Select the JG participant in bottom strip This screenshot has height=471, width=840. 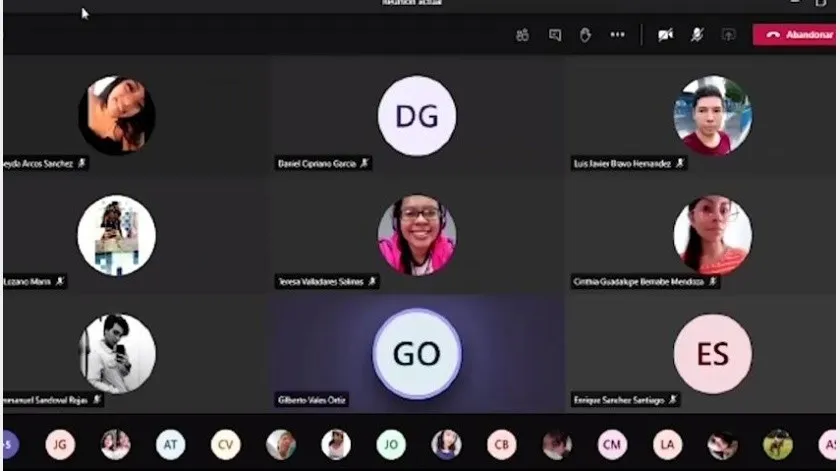coord(60,444)
